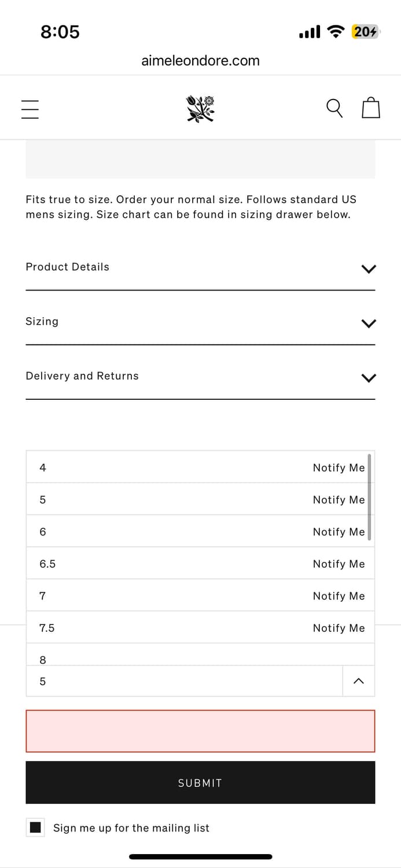Click Notify Me for size 7
Screen dimensions: 401x868
coord(339,596)
